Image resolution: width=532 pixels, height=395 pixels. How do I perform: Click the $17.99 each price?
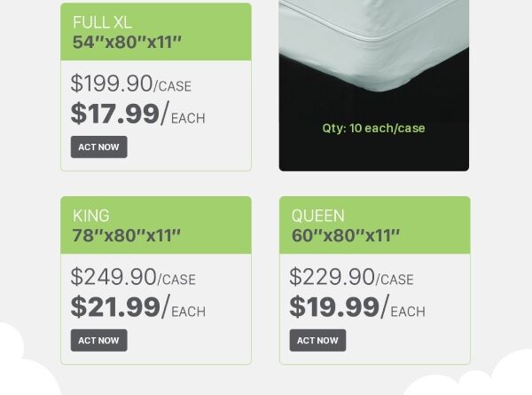[x=137, y=115]
